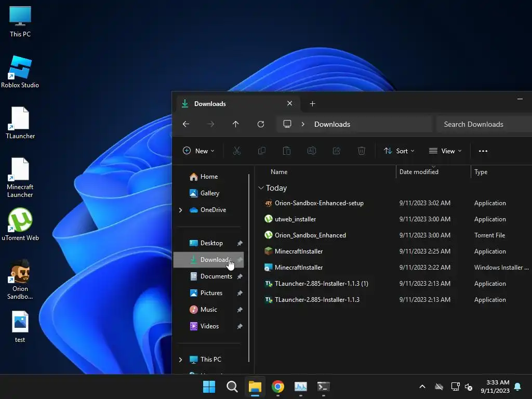The width and height of the screenshot is (532, 399).
Task: Select uTorrent Web desktop shortcut
Action: coord(20,224)
